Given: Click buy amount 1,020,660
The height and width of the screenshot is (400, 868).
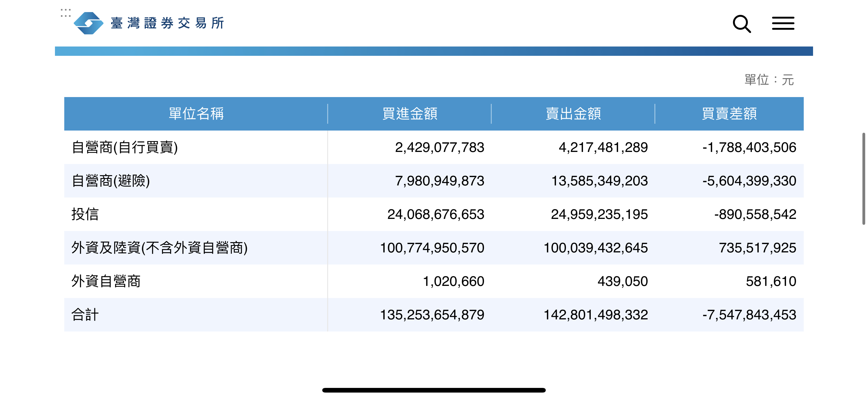Looking at the screenshot, I should point(453,282).
